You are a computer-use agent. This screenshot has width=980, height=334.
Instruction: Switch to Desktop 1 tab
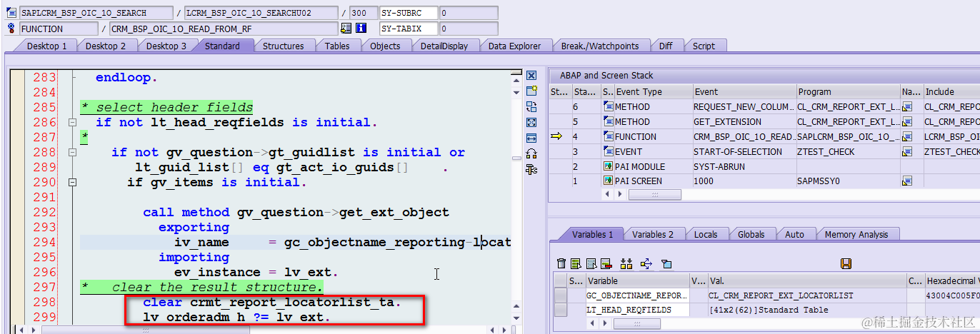[46, 46]
